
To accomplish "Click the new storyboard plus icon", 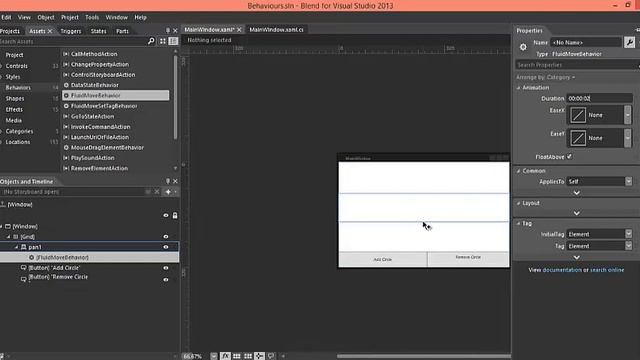I will [x=168, y=192].
